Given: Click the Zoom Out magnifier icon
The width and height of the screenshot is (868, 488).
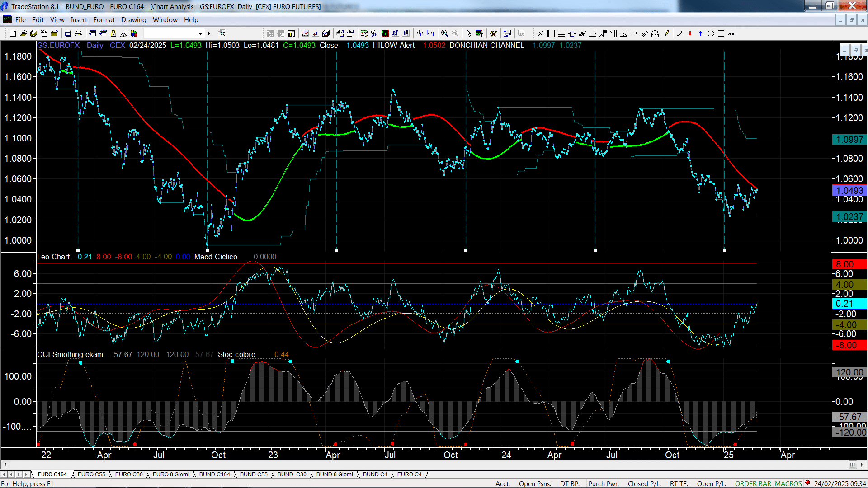Looking at the screenshot, I should (455, 33).
